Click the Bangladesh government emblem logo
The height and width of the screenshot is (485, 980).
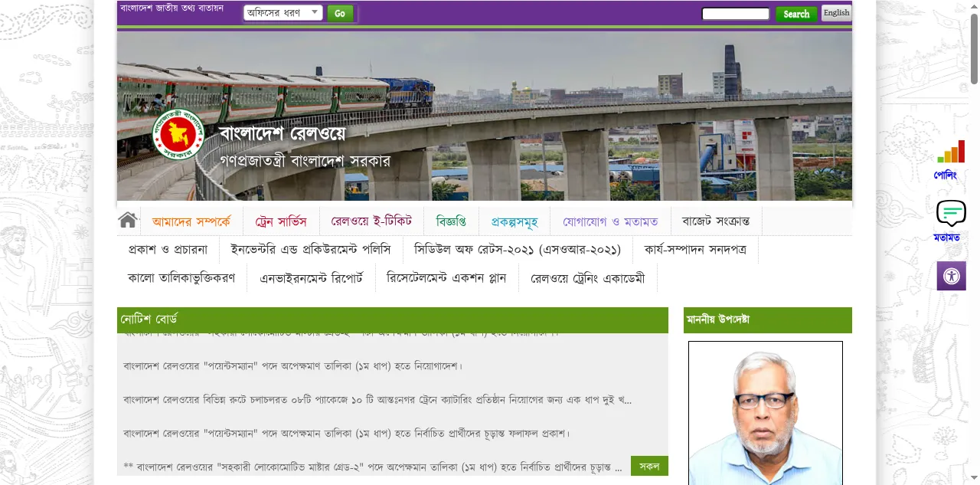(178, 135)
